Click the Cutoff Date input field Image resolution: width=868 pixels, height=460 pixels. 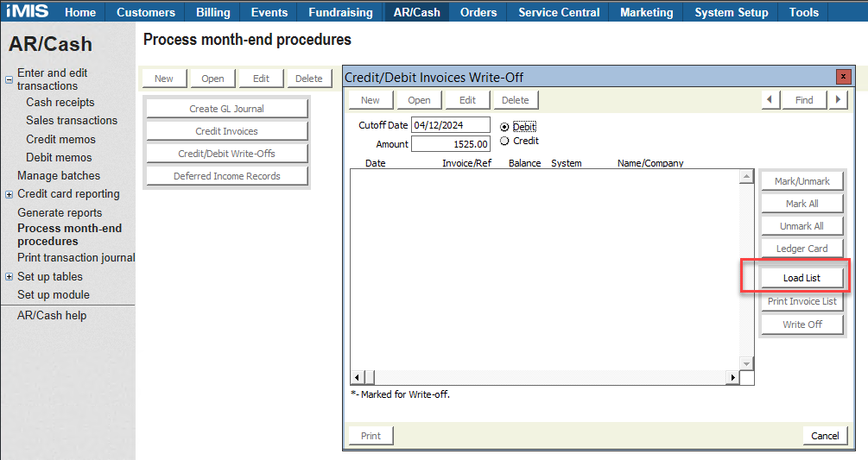click(450, 125)
